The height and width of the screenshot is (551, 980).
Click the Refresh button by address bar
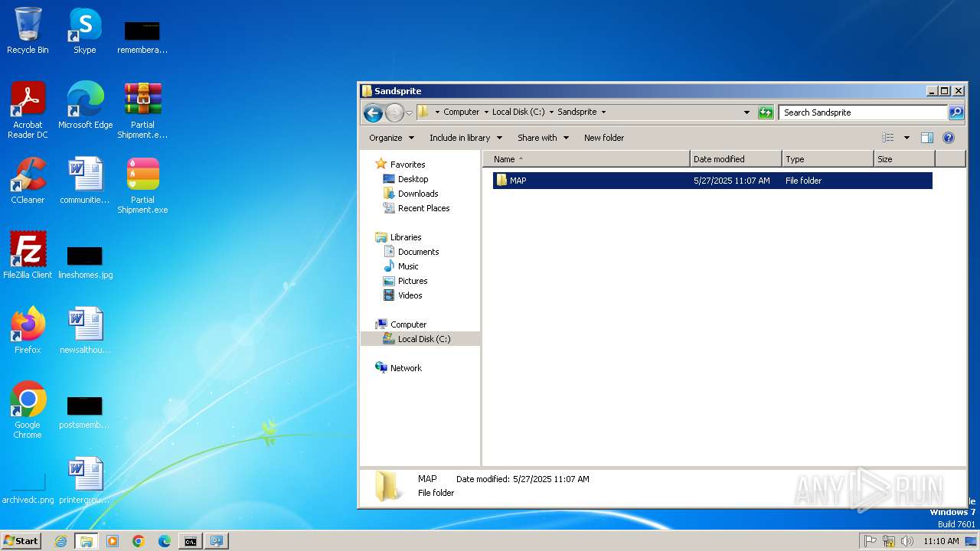point(766,112)
